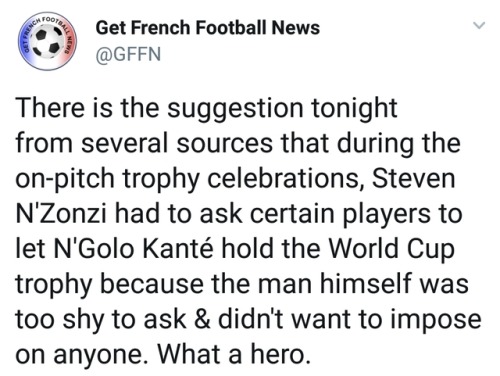The image size is (500, 376).
Task: Click the word 'celebrations' in tweet
Action: [x=288, y=179]
